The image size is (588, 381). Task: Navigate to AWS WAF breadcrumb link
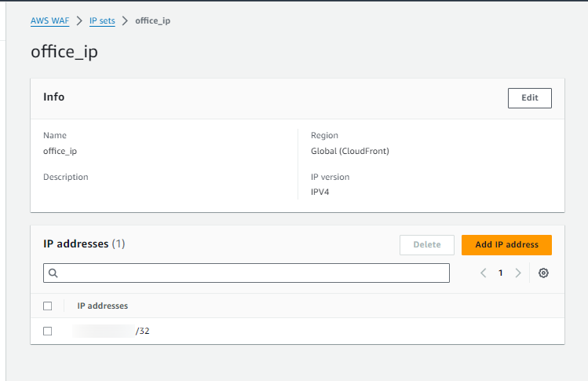[50, 20]
